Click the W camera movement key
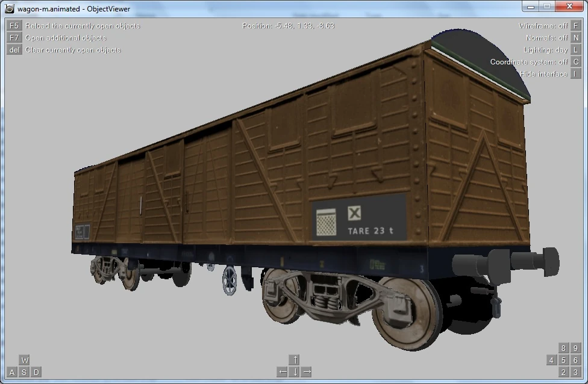The height and width of the screenshot is (384, 588). (24, 360)
